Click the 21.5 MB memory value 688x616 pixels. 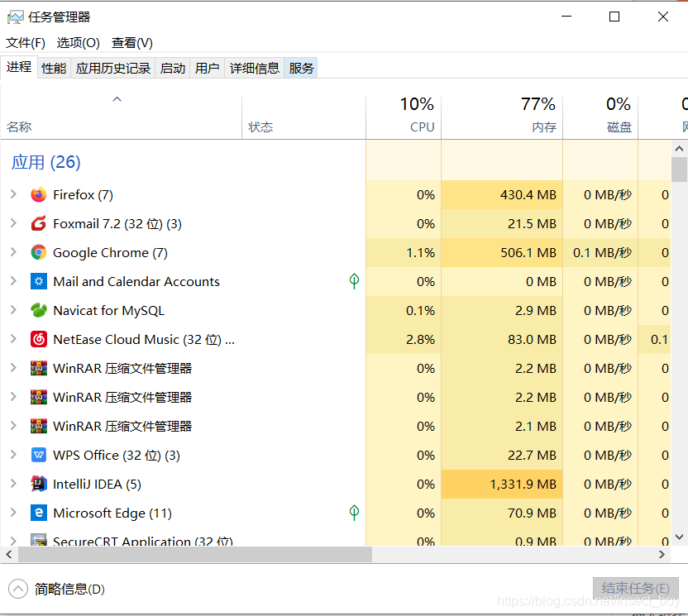click(x=532, y=223)
